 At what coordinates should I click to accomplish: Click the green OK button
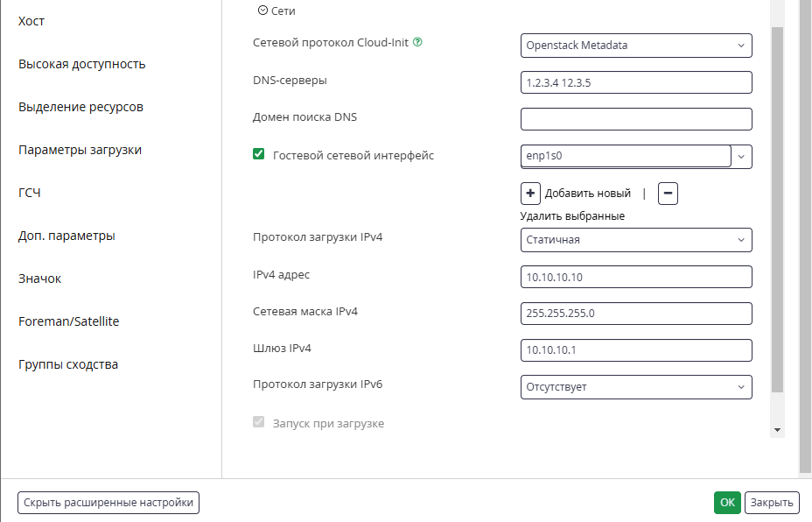(x=727, y=503)
